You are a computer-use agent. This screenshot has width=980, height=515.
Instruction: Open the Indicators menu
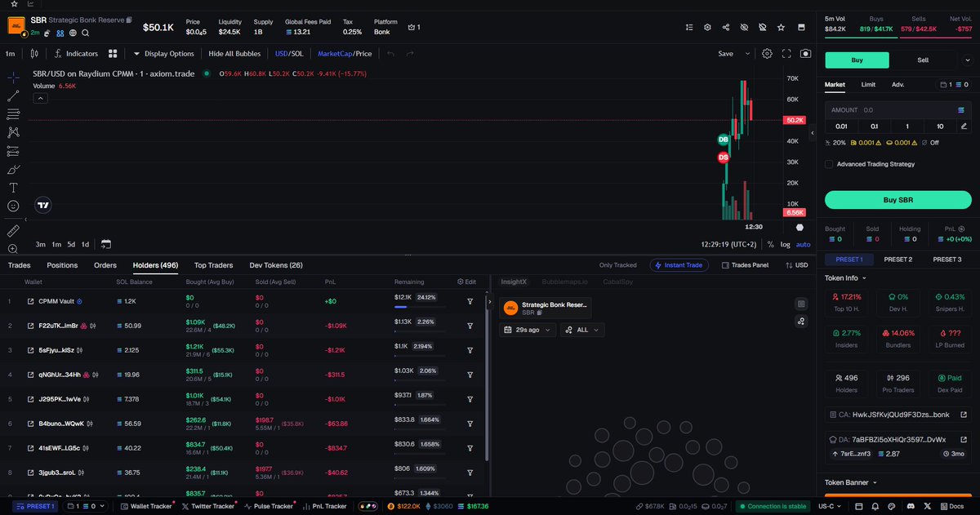[75, 54]
